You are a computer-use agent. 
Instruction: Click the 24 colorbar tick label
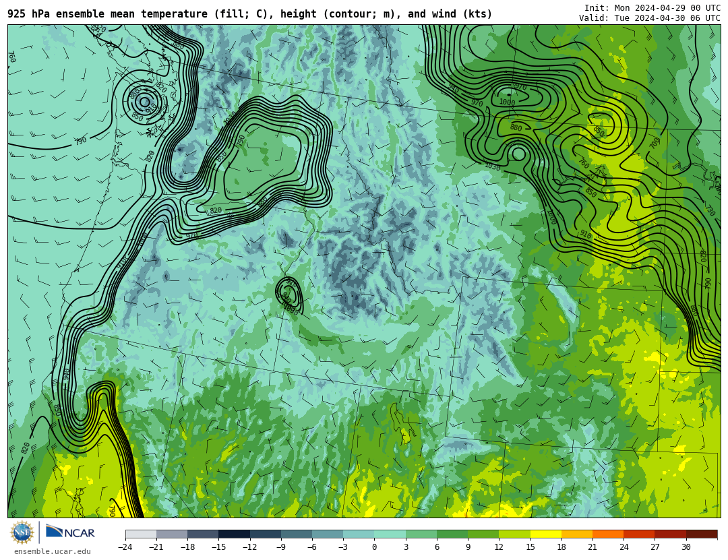[624, 547]
